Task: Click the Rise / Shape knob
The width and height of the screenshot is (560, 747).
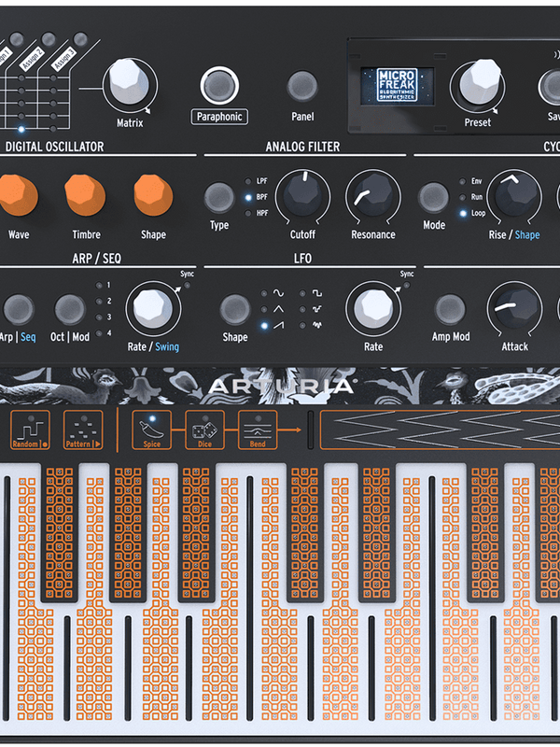Action: point(514,196)
